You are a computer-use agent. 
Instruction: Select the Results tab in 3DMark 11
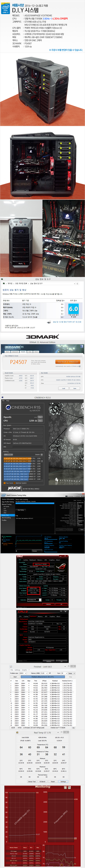pyautogui.click(x=23, y=352)
